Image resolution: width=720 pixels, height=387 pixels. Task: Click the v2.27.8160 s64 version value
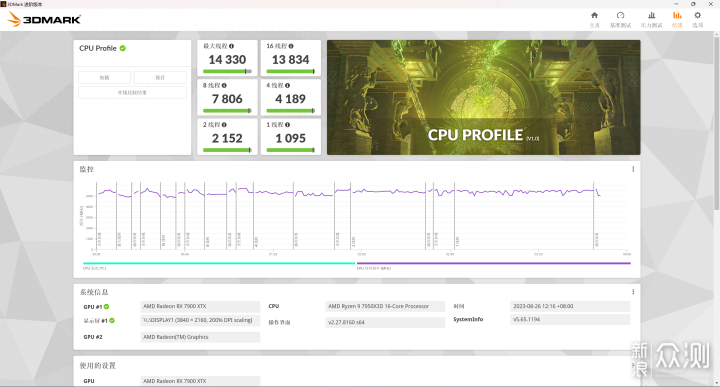385,323
